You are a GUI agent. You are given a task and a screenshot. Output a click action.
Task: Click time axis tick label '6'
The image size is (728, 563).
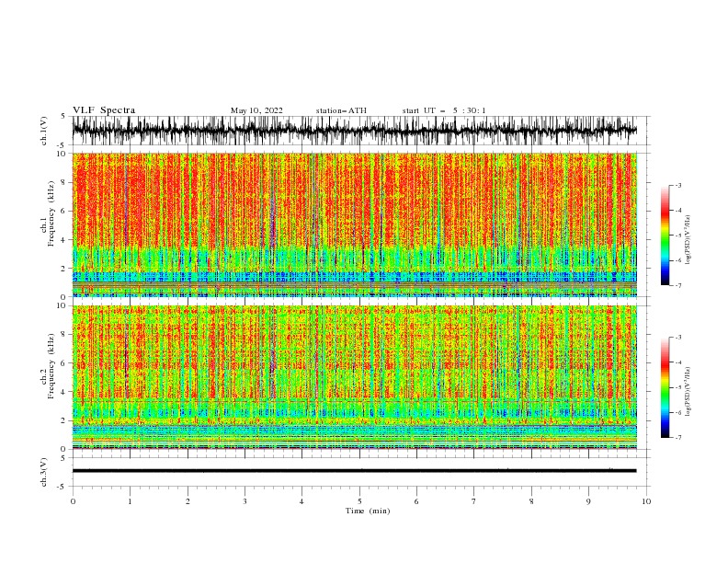point(416,501)
